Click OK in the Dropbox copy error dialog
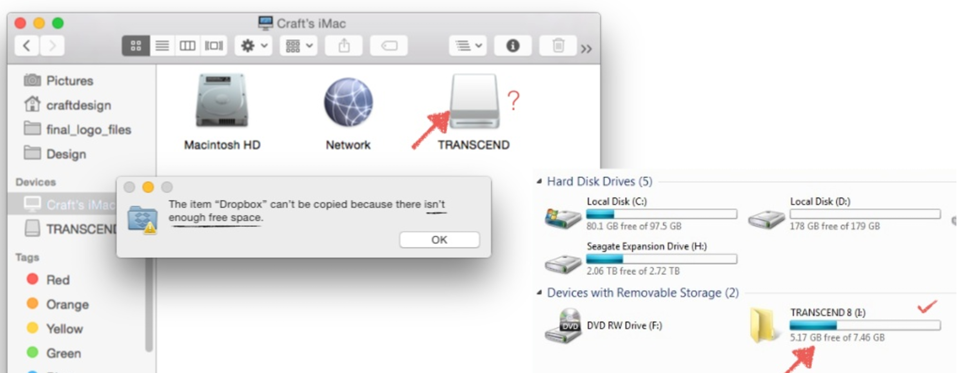 pos(439,240)
